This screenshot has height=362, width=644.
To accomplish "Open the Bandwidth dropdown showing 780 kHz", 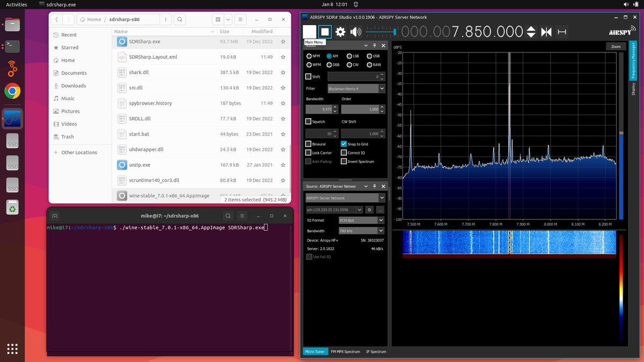I will tap(361, 231).
